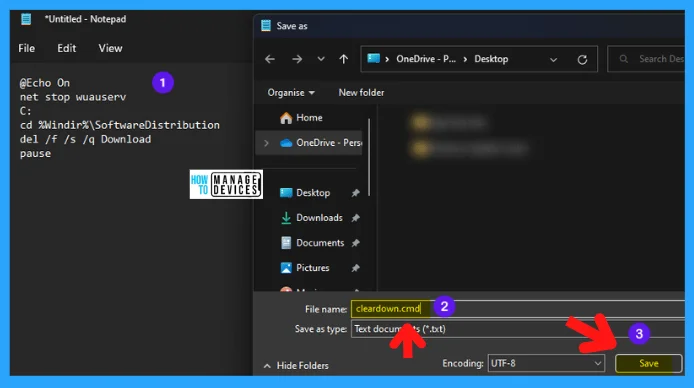Refresh the folder view
Viewport: 694px width, 388px height.
[582, 59]
